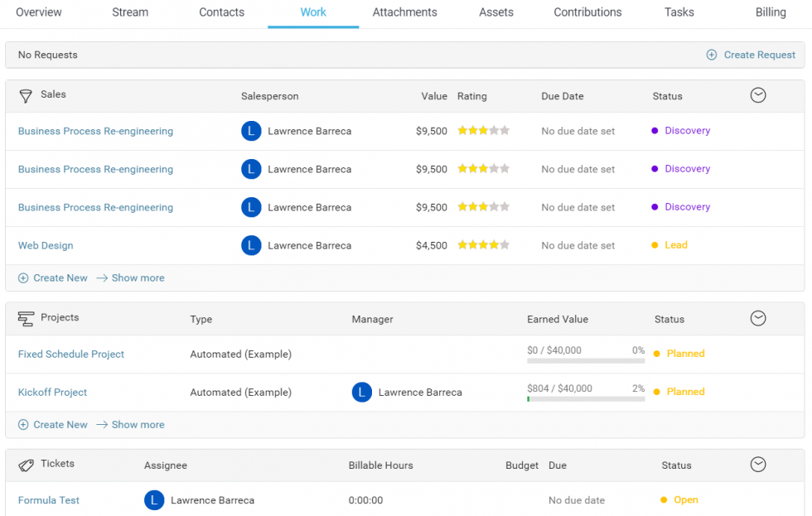The height and width of the screenshot is (516, 812).
Task: Click manager avatar in Kickoff Project row
Action: tap(361, 392)
